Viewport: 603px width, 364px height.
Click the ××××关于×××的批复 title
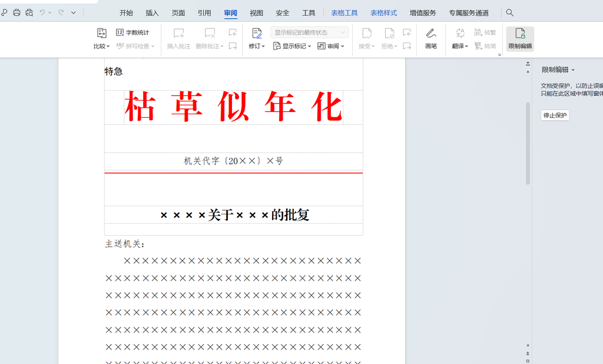tap(234, 215)
